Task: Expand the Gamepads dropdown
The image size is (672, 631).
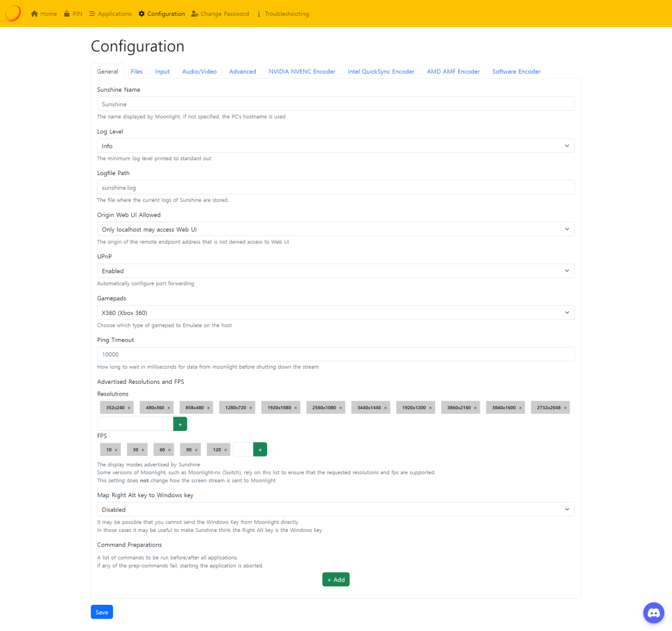Action: point(335,313)
